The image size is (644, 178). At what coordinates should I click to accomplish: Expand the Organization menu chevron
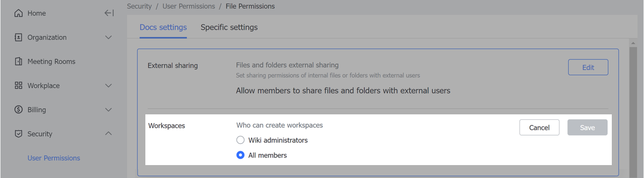[109, 37]
